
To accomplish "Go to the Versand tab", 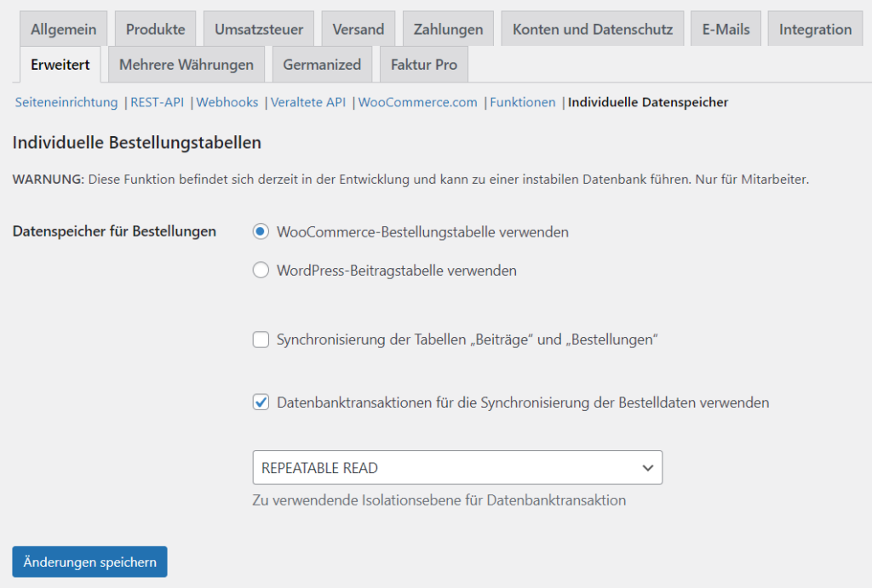I will click(359, 29).
